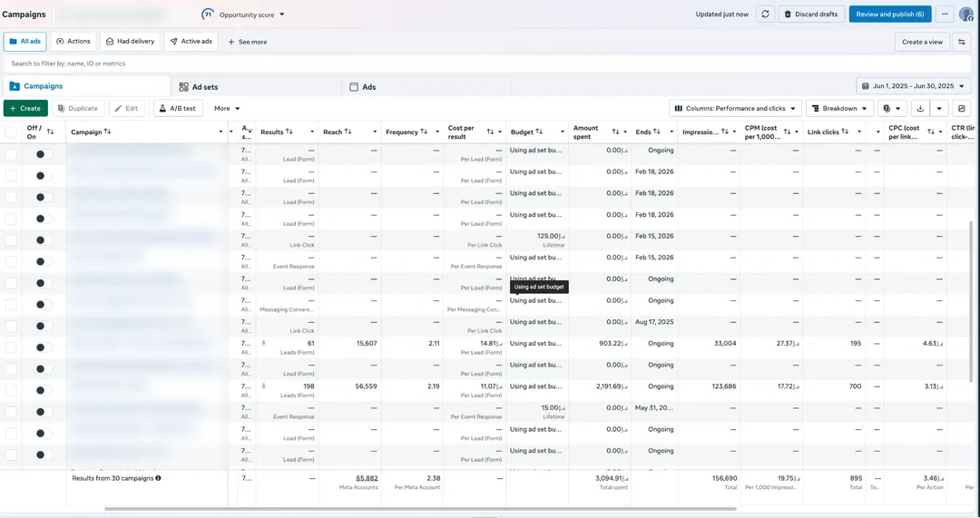Image resolution: width=980 pixels, height=518 pixels.
Task: Open the More dropdown menu
Action: pos(227,108)
